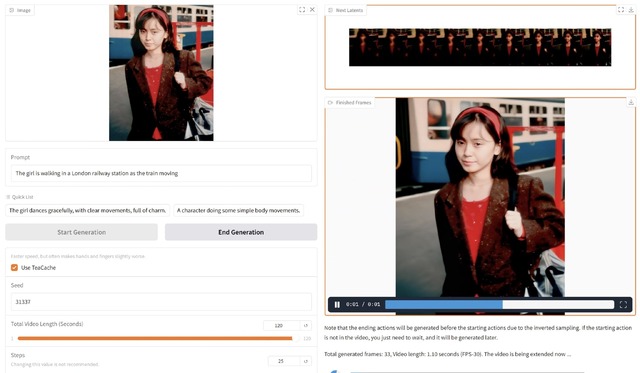Download the Next Latents image
The width and height of the screenshot is (640, 373).
(x=631, y=10)
